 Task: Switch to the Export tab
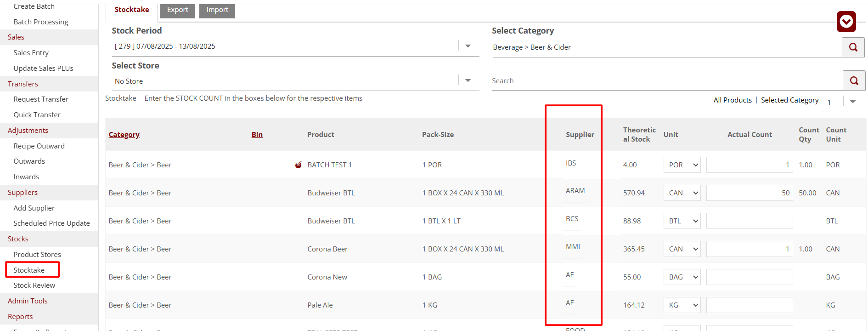tap(178, 10)
